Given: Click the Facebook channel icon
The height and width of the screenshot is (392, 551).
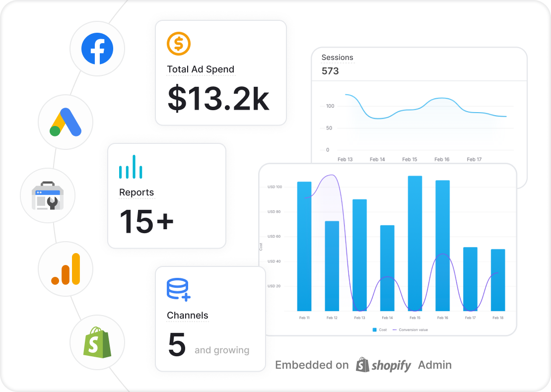Looking at the screenshot, I should [x=97, y=49].
